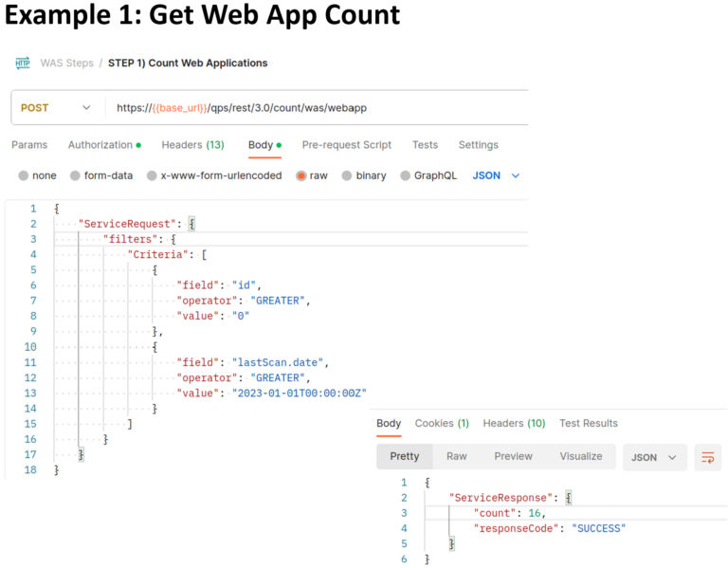Open the response JSON format dropdown
The height and width of the screenshot is (568, 728).
(x=654, y=457)
